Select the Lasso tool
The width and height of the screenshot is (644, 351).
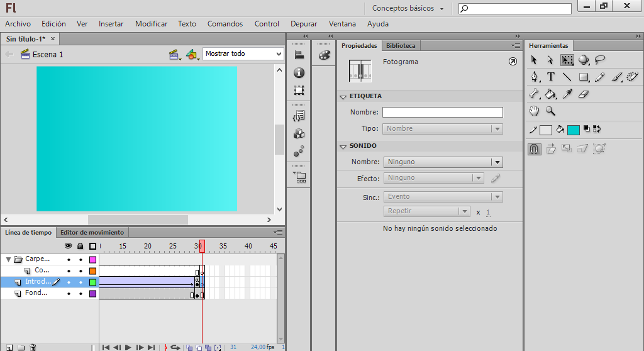pos(600,60)
